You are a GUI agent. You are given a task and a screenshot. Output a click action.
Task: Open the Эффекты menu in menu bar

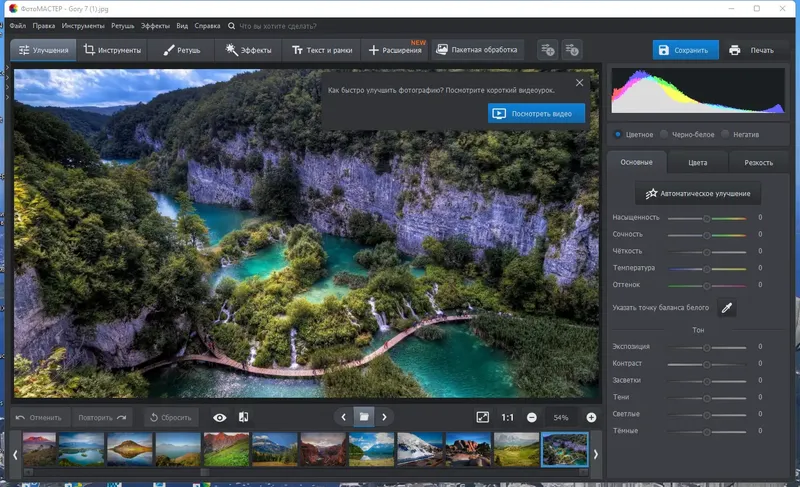[x=155, y=24]
